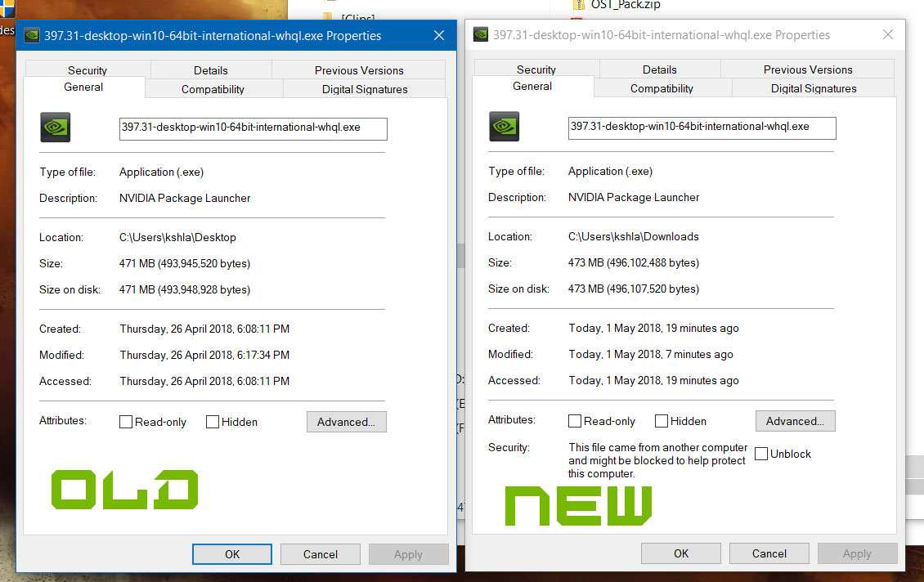Open Details tab in left Properties window
Screen dimensions: 924x582
pos(210,70)
